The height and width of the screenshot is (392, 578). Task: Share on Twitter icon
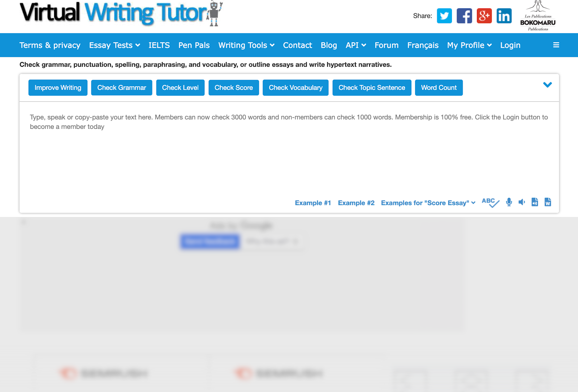click(444, 16)
